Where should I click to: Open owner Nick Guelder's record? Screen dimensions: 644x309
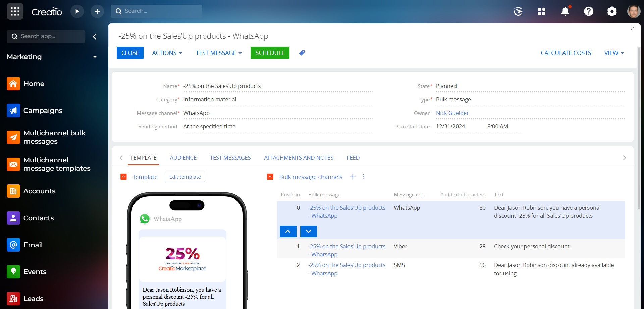click(x=452, y=113)
